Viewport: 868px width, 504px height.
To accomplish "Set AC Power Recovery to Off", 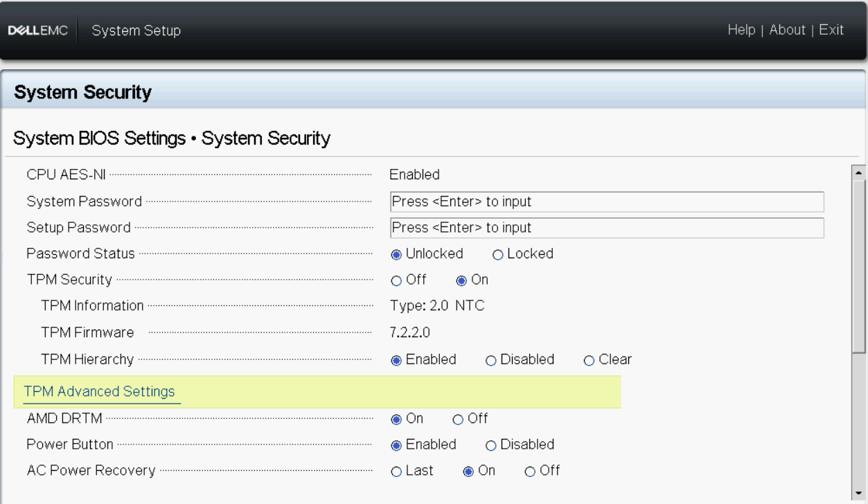I will pos(530,471).
